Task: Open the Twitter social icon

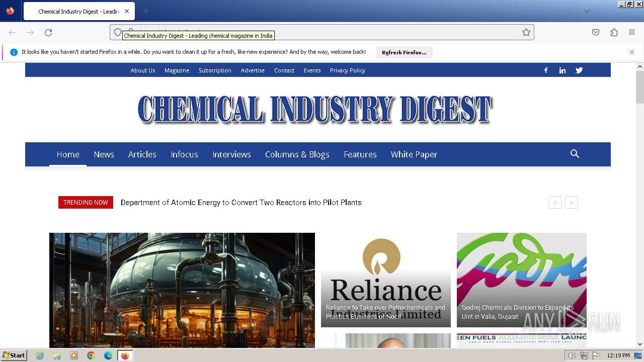Action: coord(579,70)
